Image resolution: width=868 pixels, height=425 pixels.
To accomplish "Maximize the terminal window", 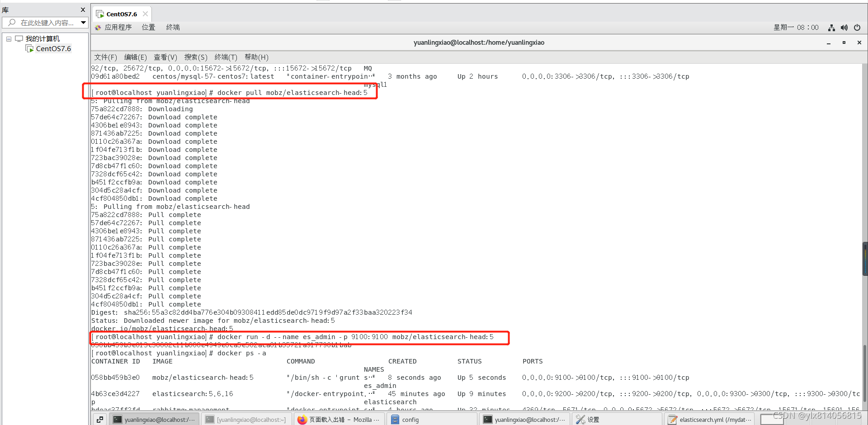I will 844,42.
